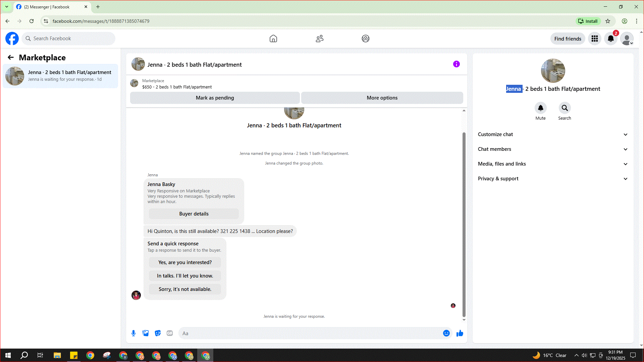The height and width of the screenshot is (362, 644).
Task: Open the purple conversation information icon
Action: tap(456, 64)
